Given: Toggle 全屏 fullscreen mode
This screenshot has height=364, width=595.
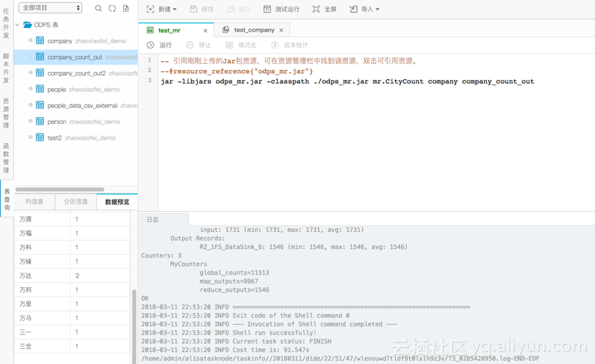Looking at the screenshot, I should click(x=324, y=9).
